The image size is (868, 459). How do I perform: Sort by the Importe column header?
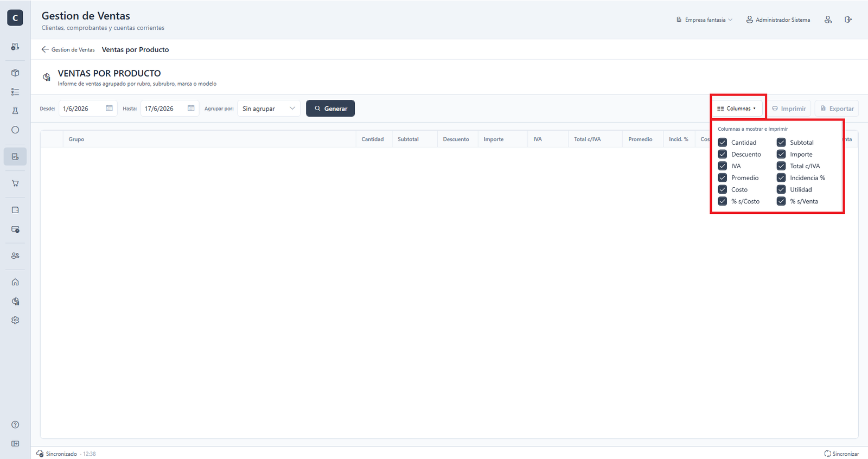[x=494, y=139]
